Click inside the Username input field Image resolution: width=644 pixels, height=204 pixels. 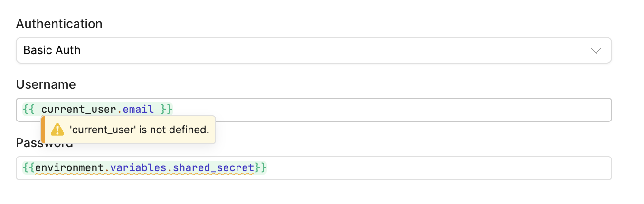[x=313, y=110]
